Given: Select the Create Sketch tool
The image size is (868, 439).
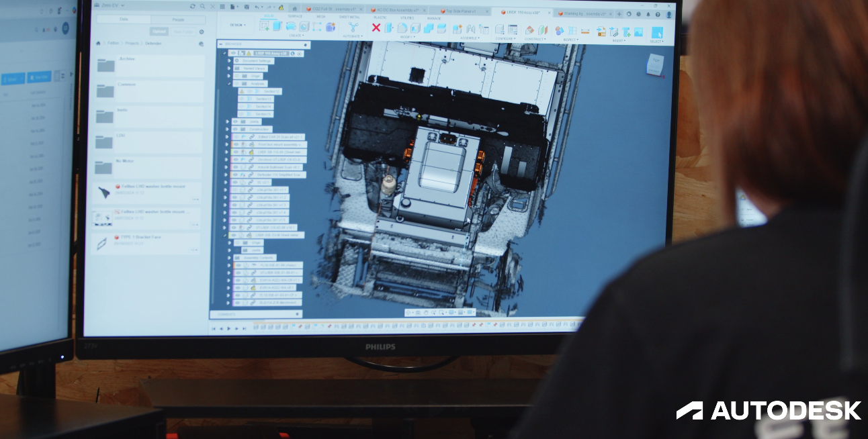Looking at the screenshot, I should coord(264,26).
